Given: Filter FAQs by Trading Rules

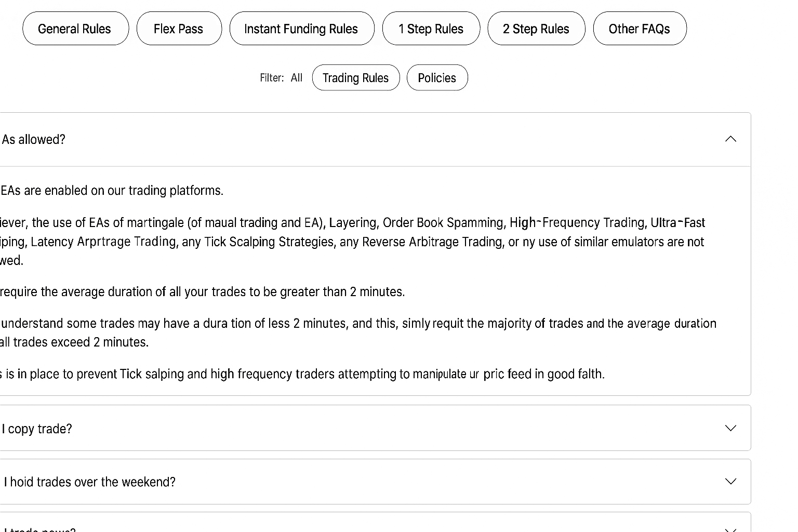Looking at the screenshot, I should (x=355, y=78).
